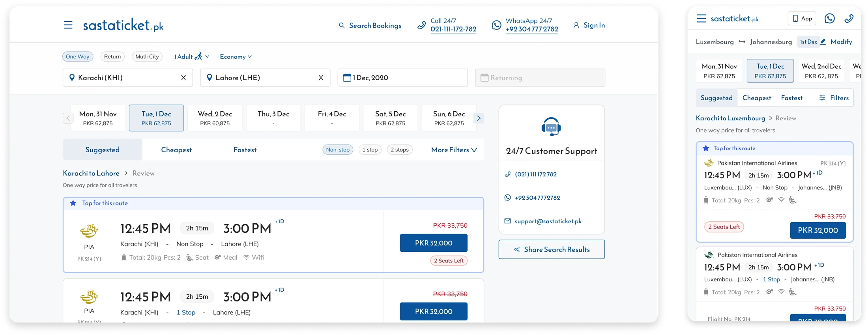Click Sign In in the desktop header
Screen dimensions: 868x335
(589, 25)
